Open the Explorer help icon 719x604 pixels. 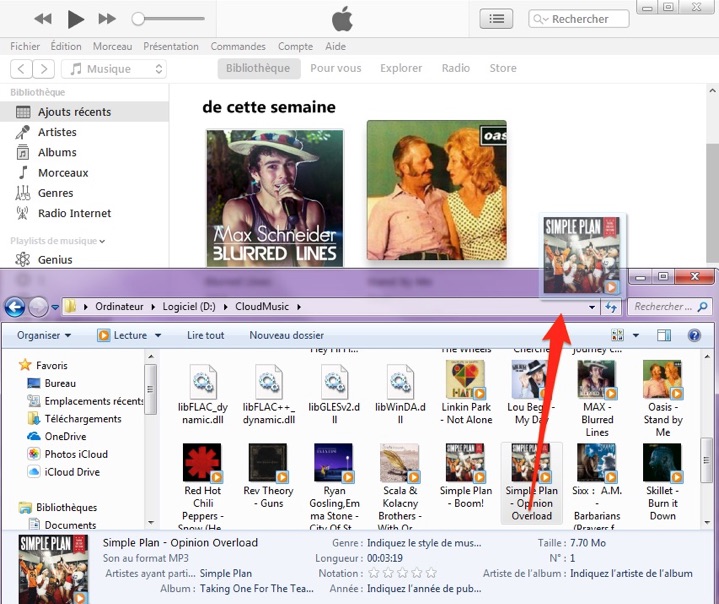[x=694, y=335]
